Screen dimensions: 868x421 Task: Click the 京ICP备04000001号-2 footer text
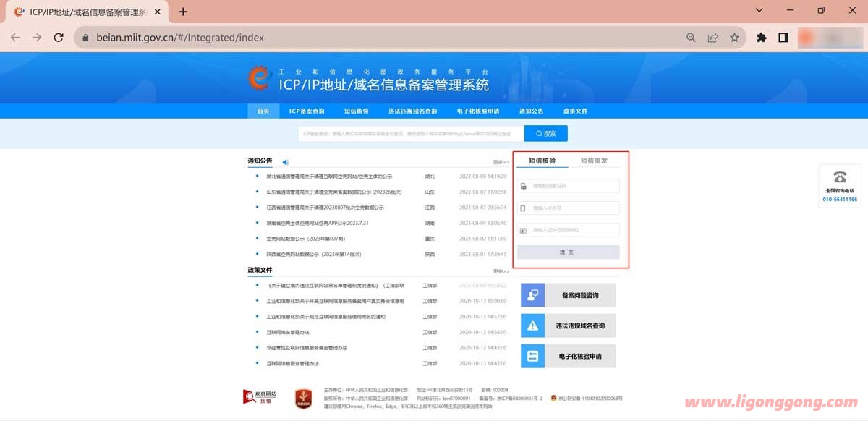pyautogui.click(x=519, y=398)
